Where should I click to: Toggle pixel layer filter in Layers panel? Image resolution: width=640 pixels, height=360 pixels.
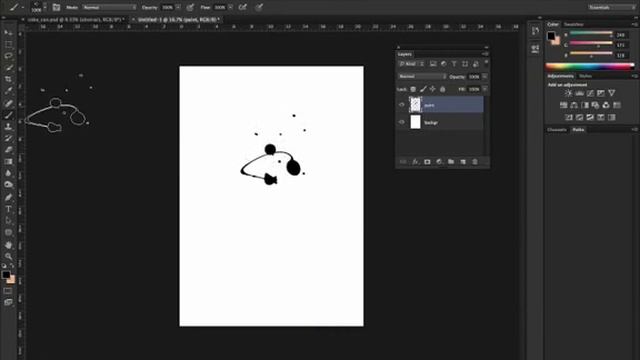433,64
